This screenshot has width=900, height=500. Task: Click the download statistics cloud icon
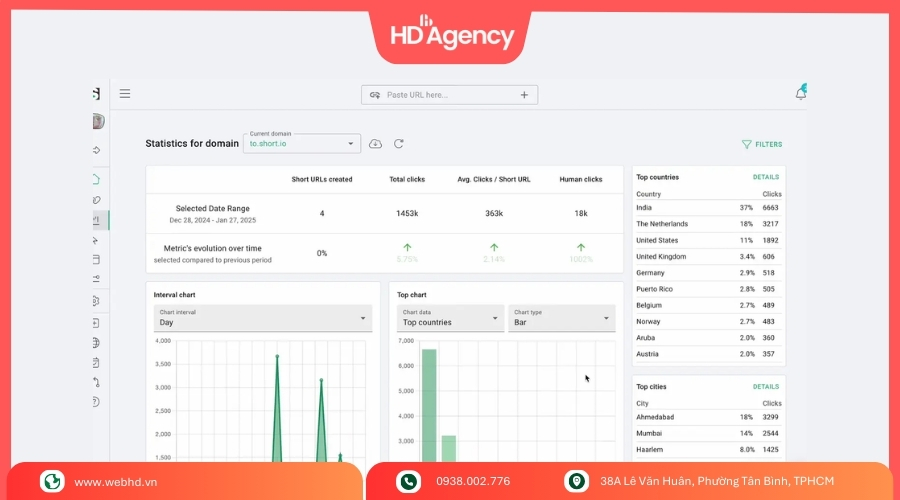pos(376,144)
